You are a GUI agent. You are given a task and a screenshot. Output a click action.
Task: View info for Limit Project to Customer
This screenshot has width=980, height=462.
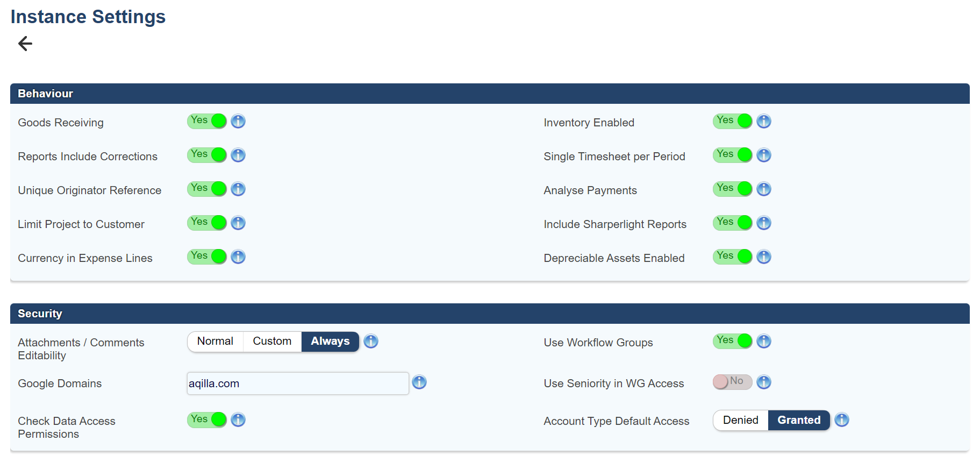pyautogui.click(x=238, y=223)
